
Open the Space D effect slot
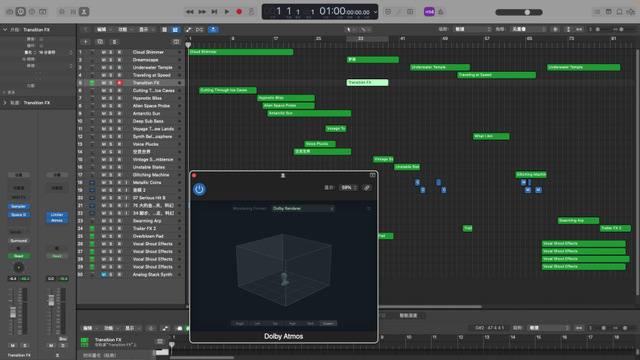click(18, 215)
